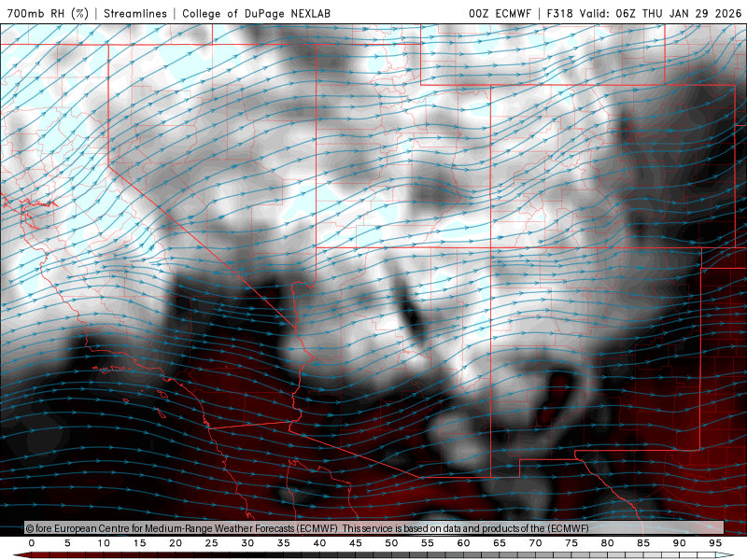Image resolution: width=747 pixels, height=560 pixels.
Task: Click the "Streamlines" label in header
Action: coord(135,13)
